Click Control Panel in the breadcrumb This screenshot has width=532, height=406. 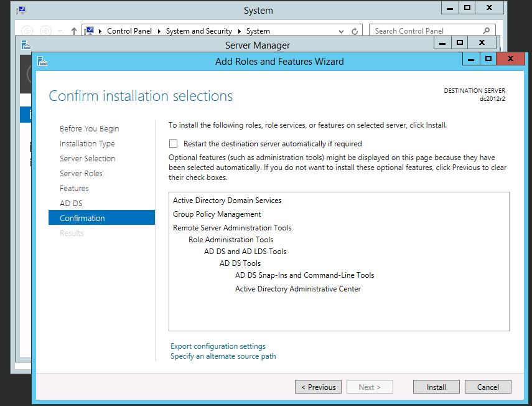tap(129, 31)
